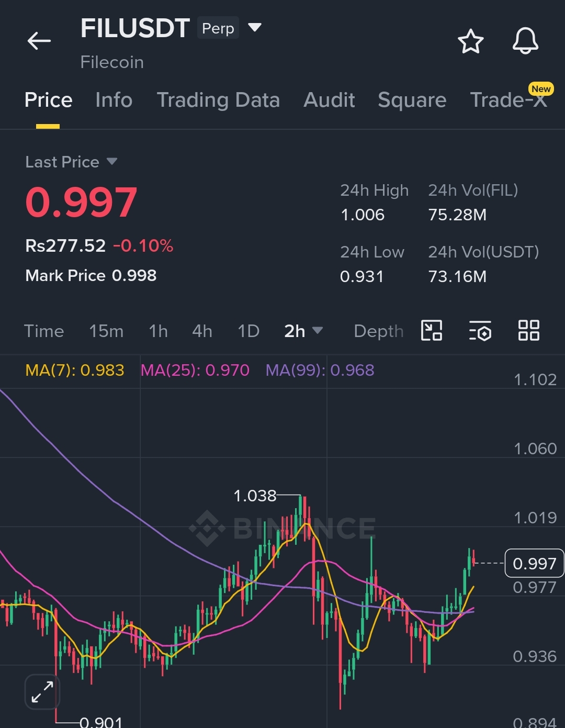Screen dimensions: 565x728
Task: Tap the 0.936 price axis label
Action: pyautogui.click(x=535, y=656)
